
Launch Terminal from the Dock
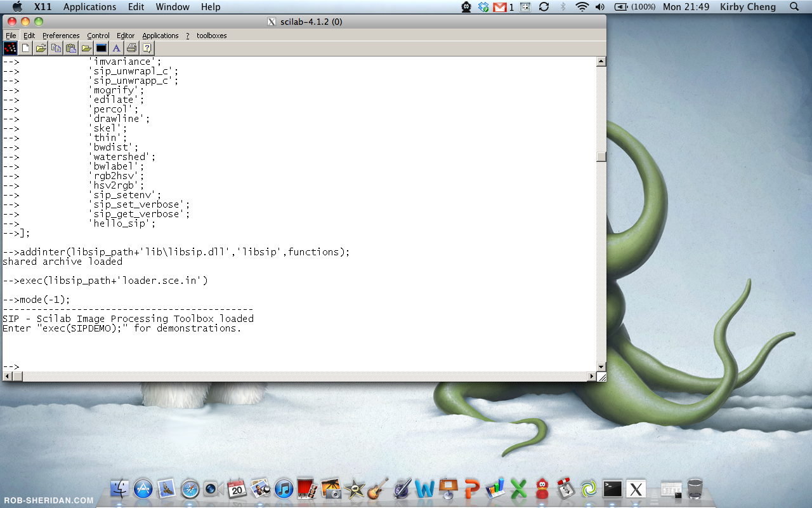[x=612, y=489]
